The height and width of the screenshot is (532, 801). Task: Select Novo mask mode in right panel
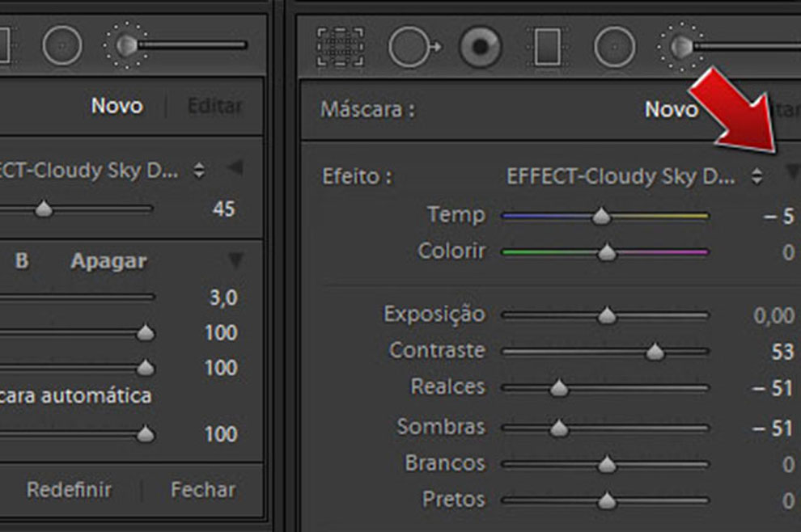click(x=671, y=109)
